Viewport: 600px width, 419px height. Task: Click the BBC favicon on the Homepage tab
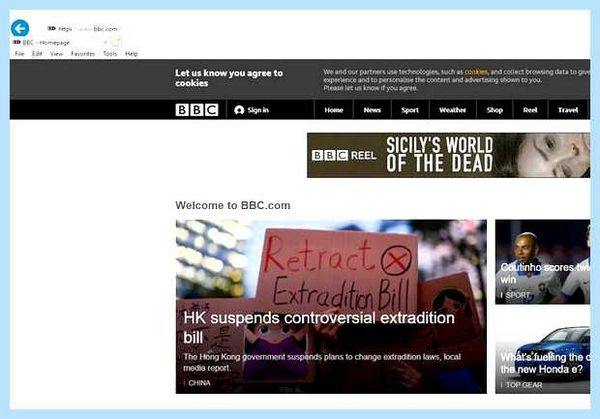point(16,42)
